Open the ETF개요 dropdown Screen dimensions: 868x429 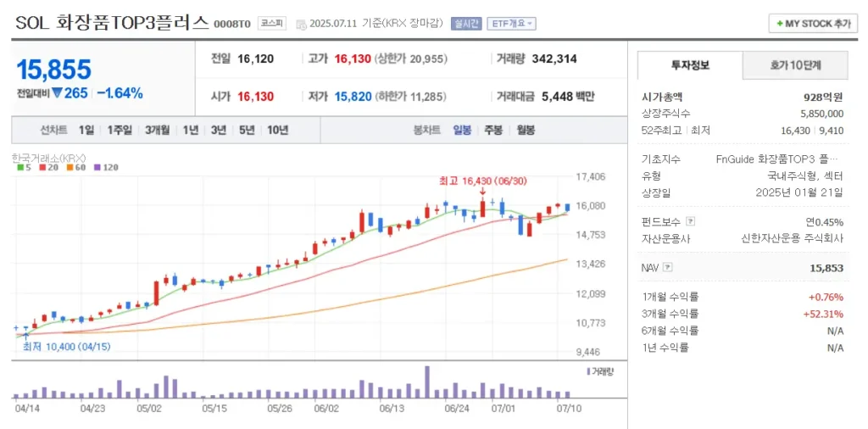click(511, 24)
